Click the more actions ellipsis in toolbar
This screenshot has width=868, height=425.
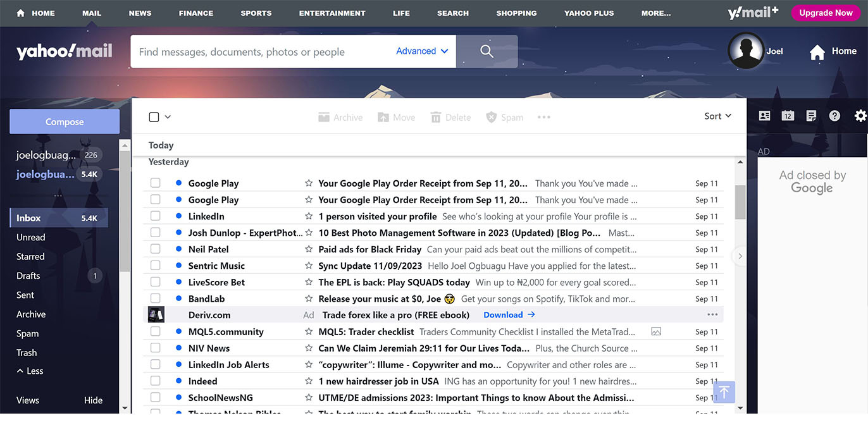click(543, 117)
